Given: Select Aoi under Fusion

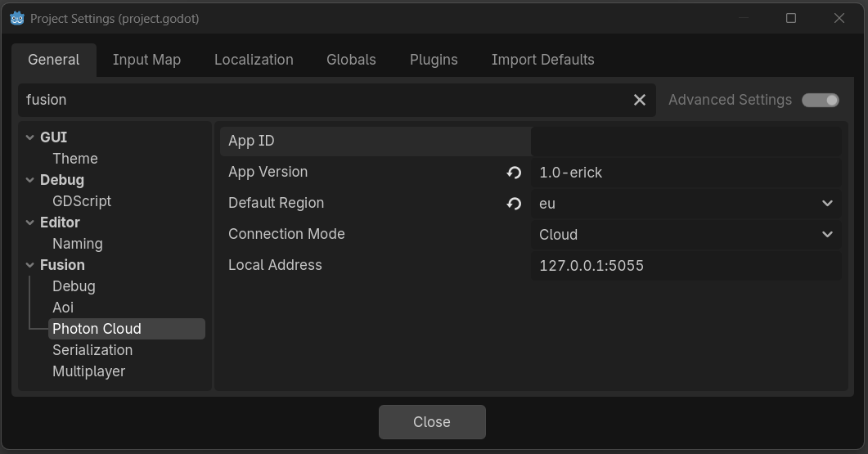Looking at the screenshot, I should point(63,308).
